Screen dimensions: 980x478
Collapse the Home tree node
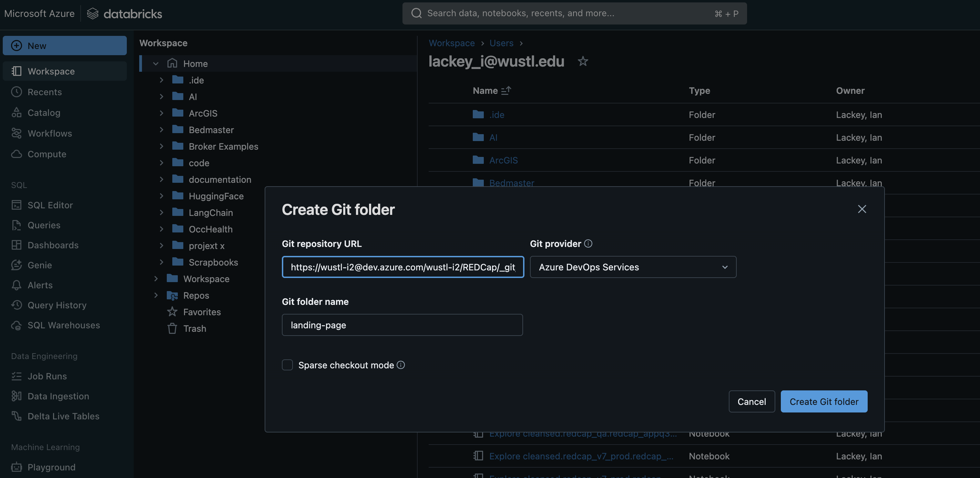156,63
